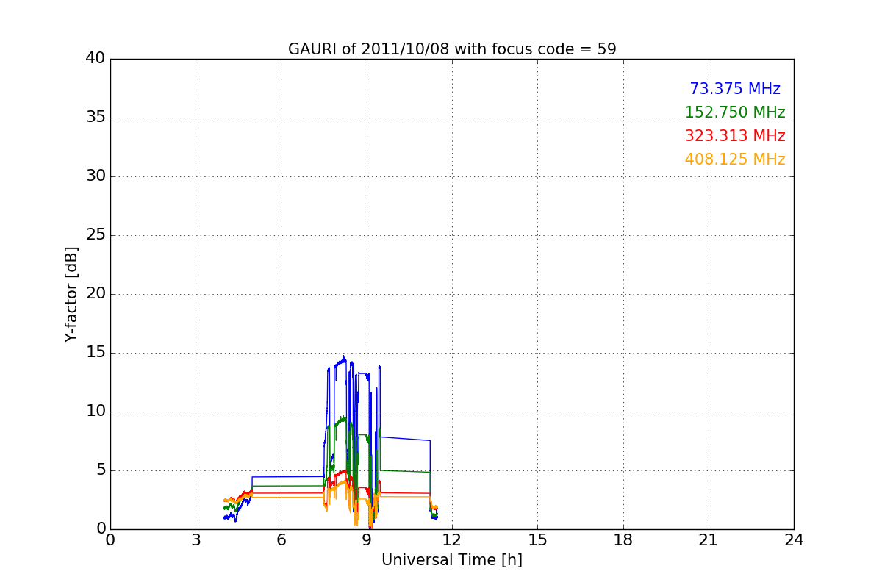
Task: Click y-axis tick label 20
Action: (96, 294)
